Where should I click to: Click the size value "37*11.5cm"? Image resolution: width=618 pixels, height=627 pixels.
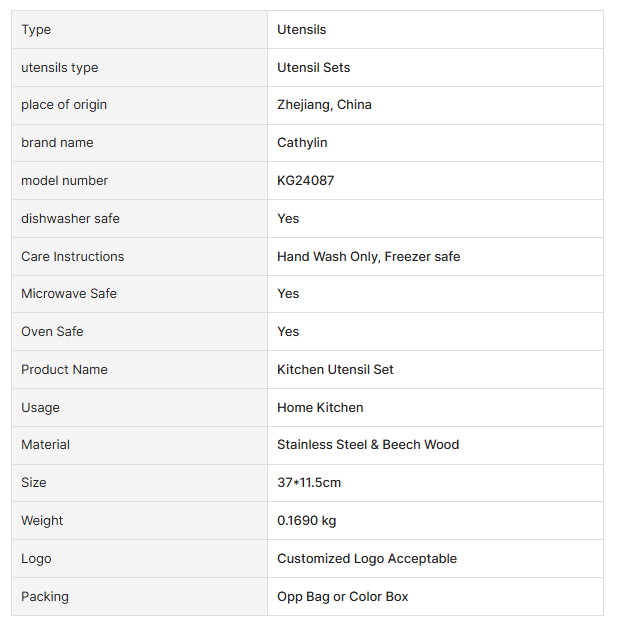click(x=309, y=483)
